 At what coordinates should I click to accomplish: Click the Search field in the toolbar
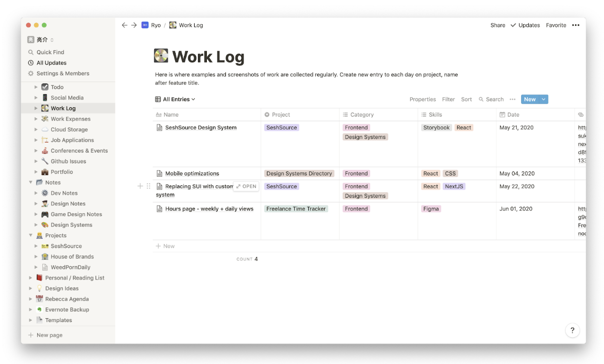coord(491,99)
